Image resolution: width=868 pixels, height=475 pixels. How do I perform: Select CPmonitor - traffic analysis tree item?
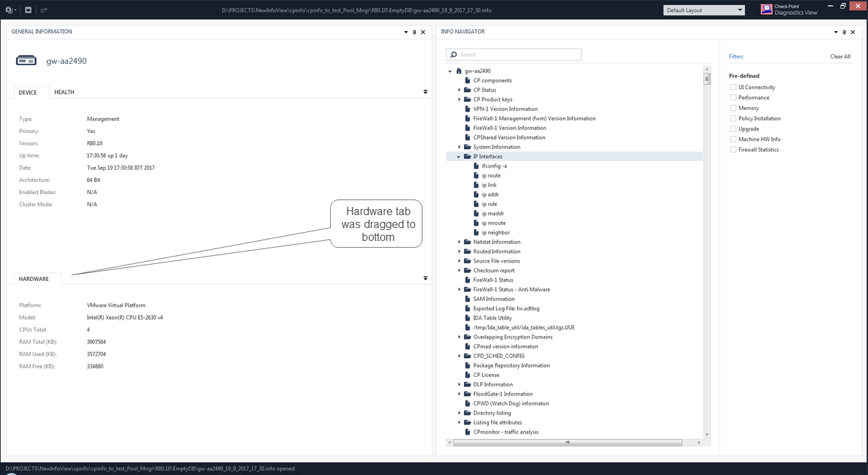tap(506, 432)
